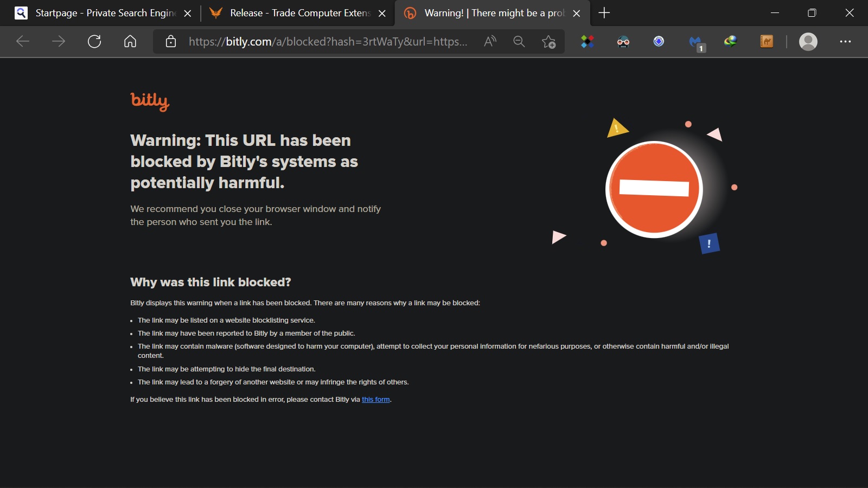
Task: Click 'listed on a website blocklisting service' bullet
Action: [226, 320]
